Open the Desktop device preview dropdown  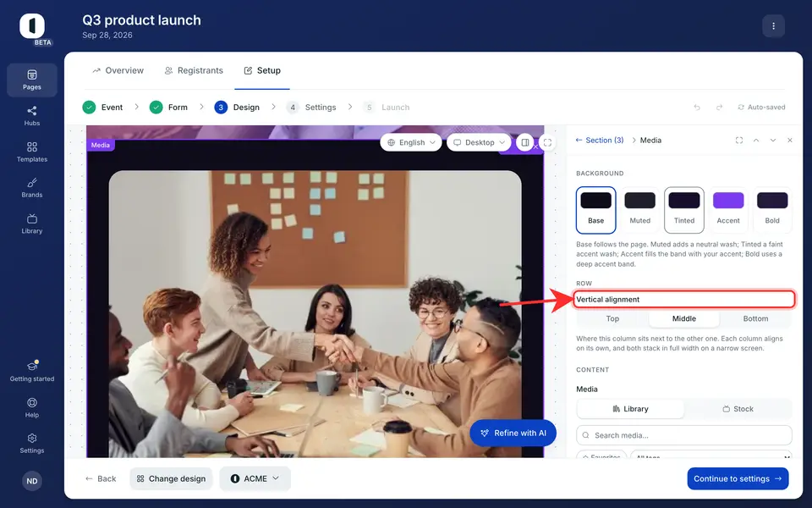point(479,142)
